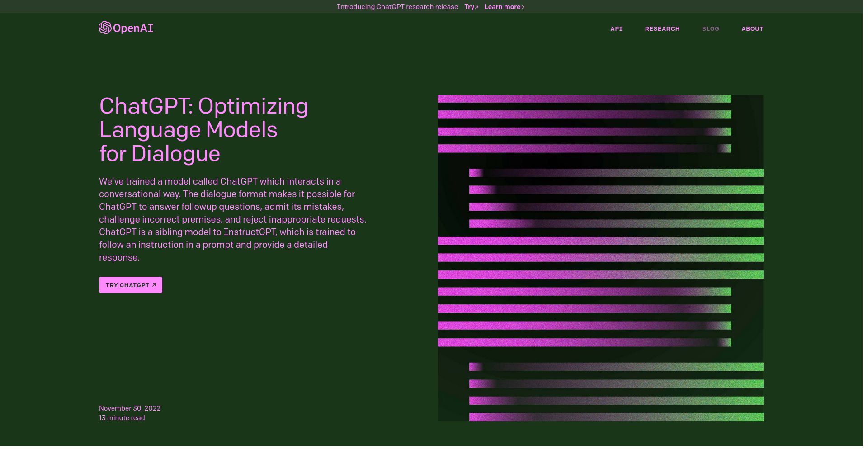Viewport: 868px width, 450px height.
Task: Click the Try ChatGPT button
Action: point(131,285)
